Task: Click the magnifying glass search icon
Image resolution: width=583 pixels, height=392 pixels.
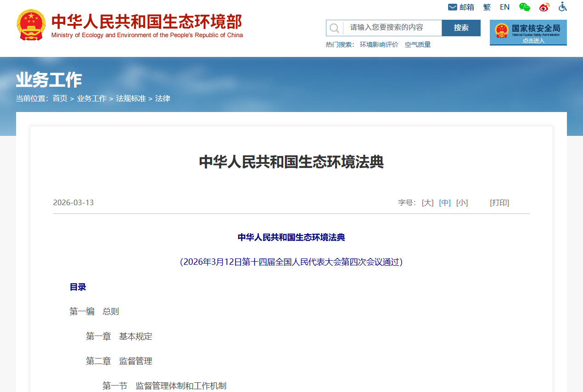Action: point(334,28)
